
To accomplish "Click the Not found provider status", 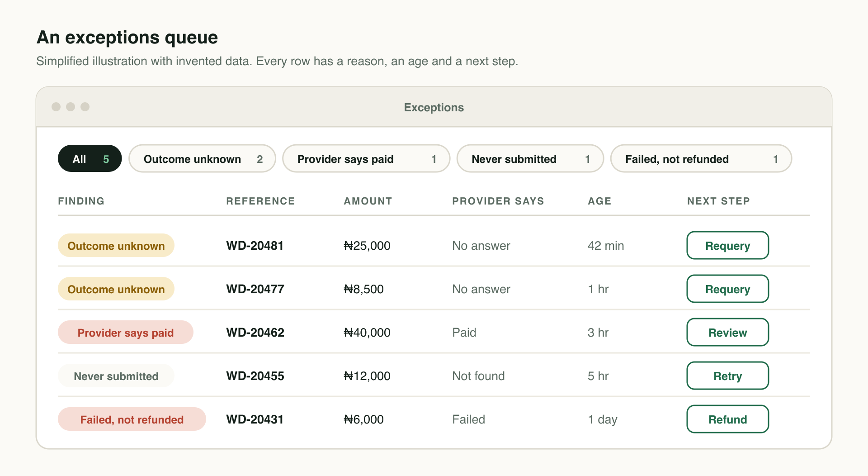I will pos(478,376).
